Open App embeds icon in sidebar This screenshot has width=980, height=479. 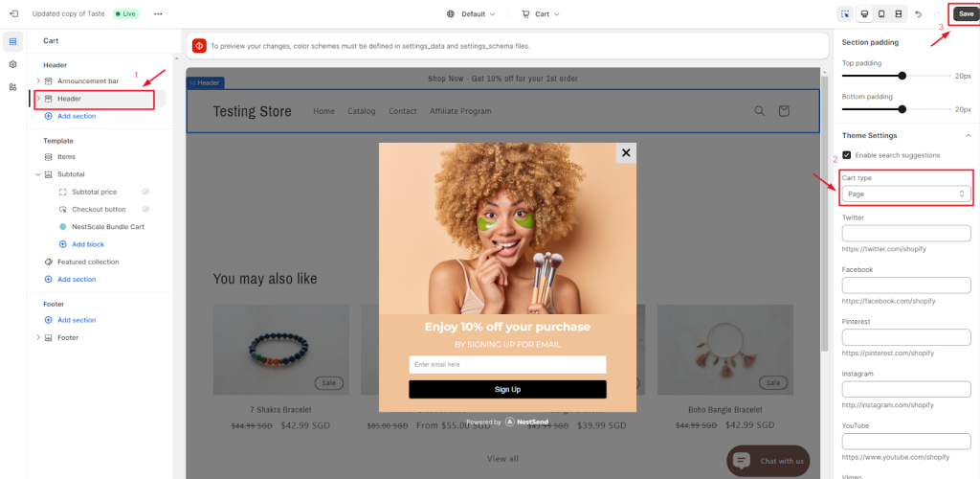[13, 87]
